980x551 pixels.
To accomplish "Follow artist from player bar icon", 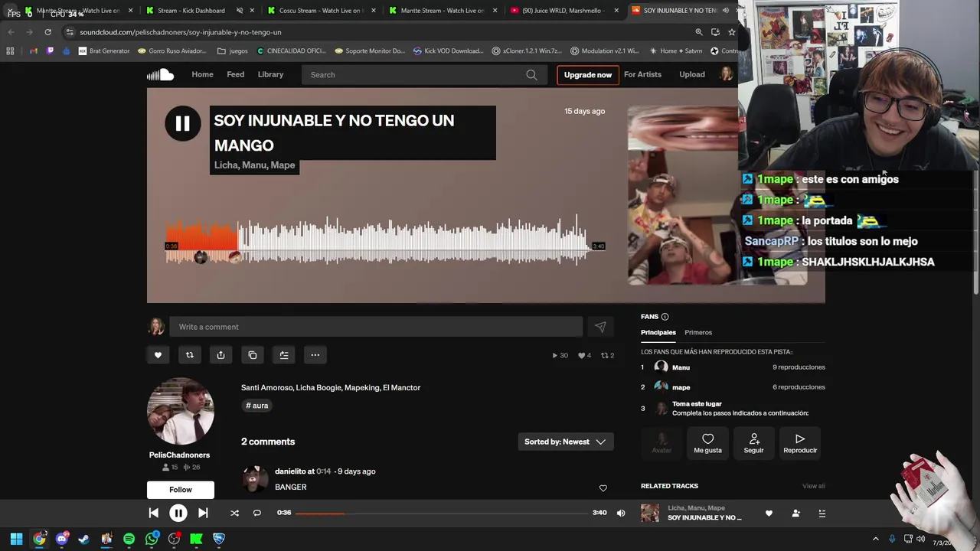I will [795, 514].
